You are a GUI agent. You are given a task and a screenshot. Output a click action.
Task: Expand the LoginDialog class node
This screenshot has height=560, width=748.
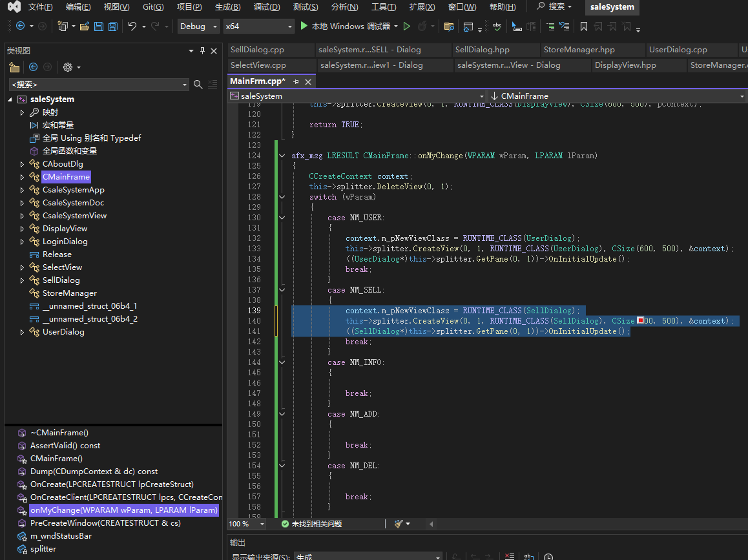point(22,242)
